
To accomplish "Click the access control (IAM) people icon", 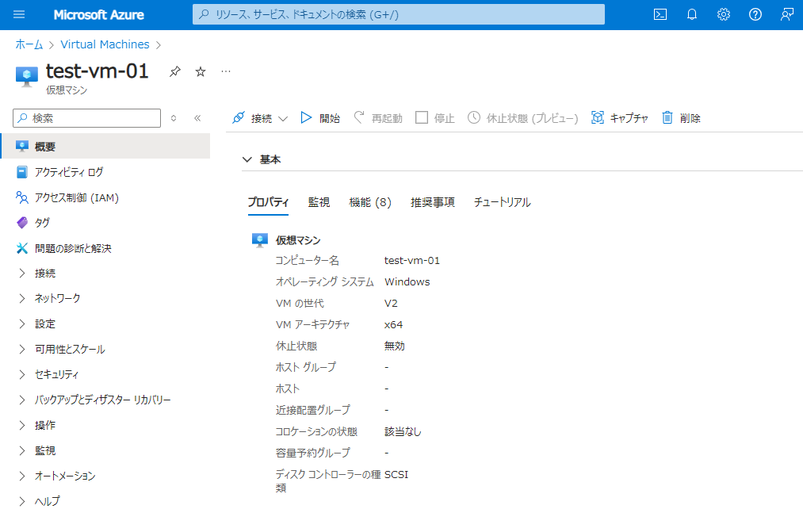I will [x=22, y=197].
